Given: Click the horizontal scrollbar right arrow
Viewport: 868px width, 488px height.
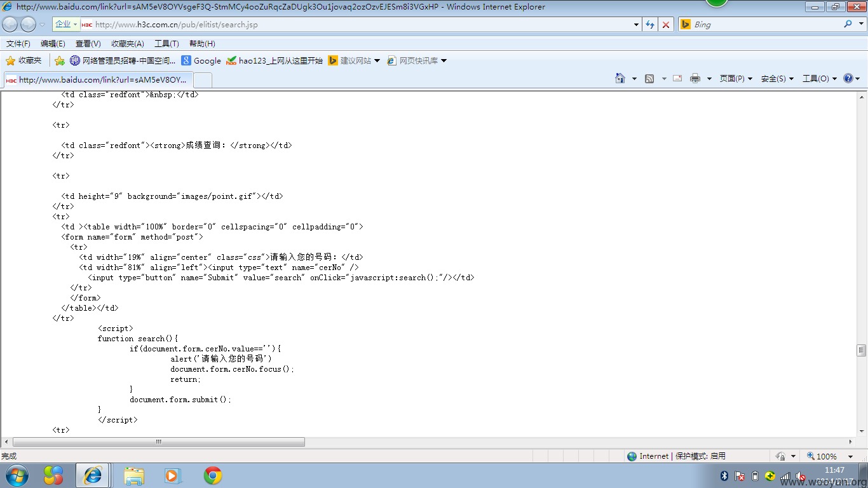Looking at the screenshot, I should pos(851,442).
